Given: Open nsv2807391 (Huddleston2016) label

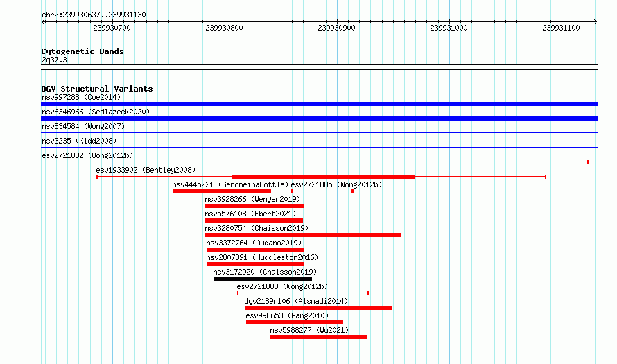Looking at the screenshot, I should click(x=262, y=257).
